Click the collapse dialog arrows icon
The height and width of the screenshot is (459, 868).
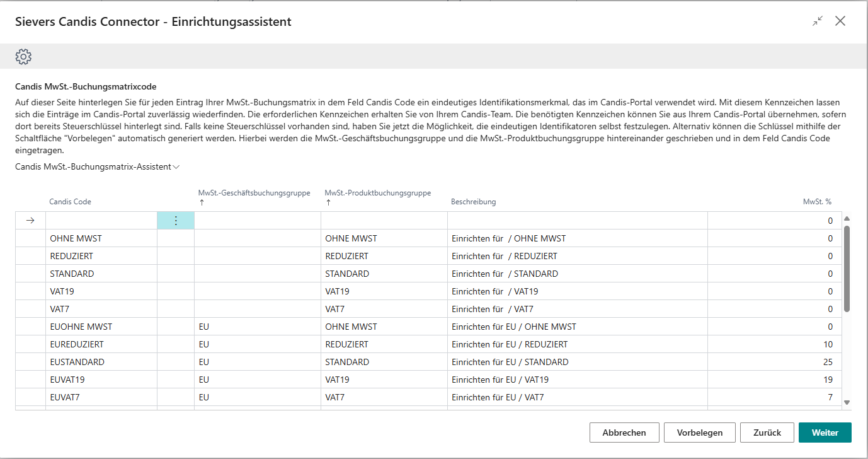818,21
